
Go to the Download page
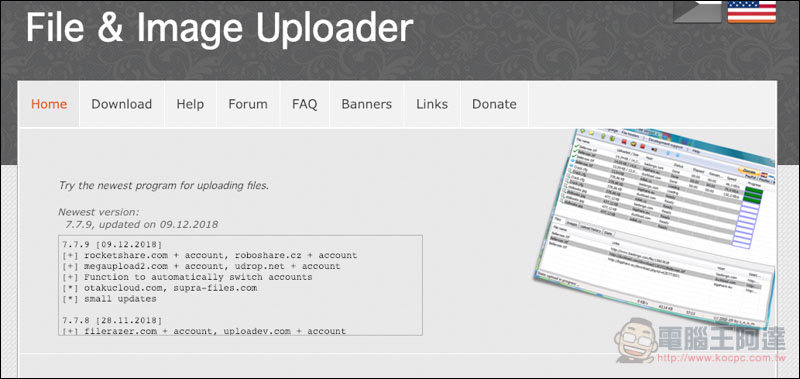pos(121,104)
